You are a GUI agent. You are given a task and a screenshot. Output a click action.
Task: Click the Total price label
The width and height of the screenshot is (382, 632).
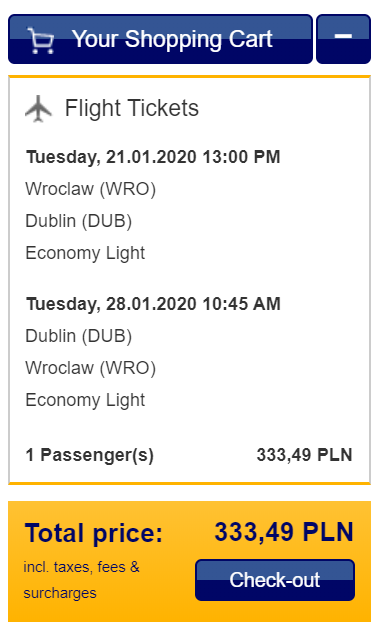point(93,533)
